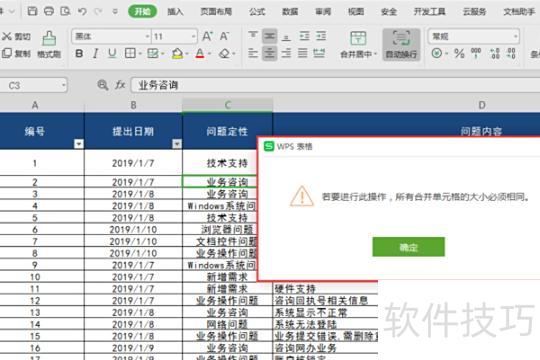Click the distributed alignment icon
540x360 pixels.
point(319,53)
